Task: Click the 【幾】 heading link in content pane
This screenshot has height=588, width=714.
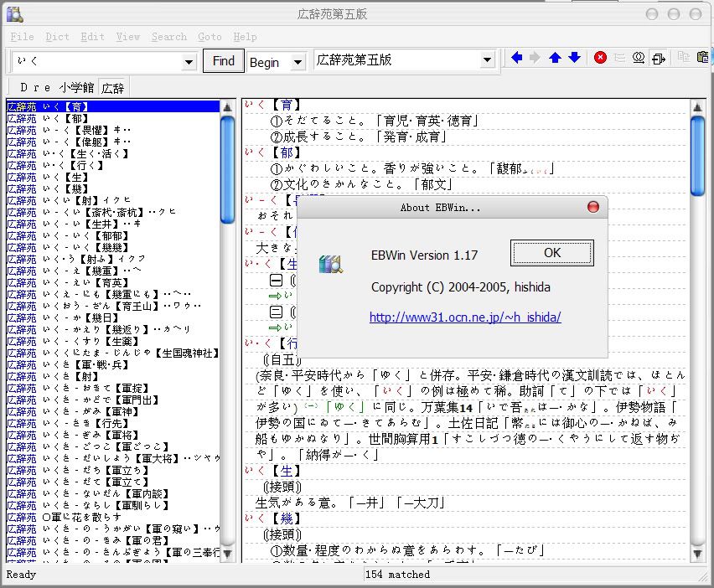Action: pos(286,518)
